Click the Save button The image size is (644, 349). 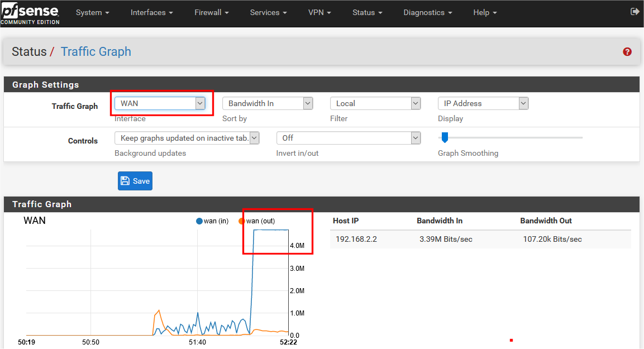(135, 181)
